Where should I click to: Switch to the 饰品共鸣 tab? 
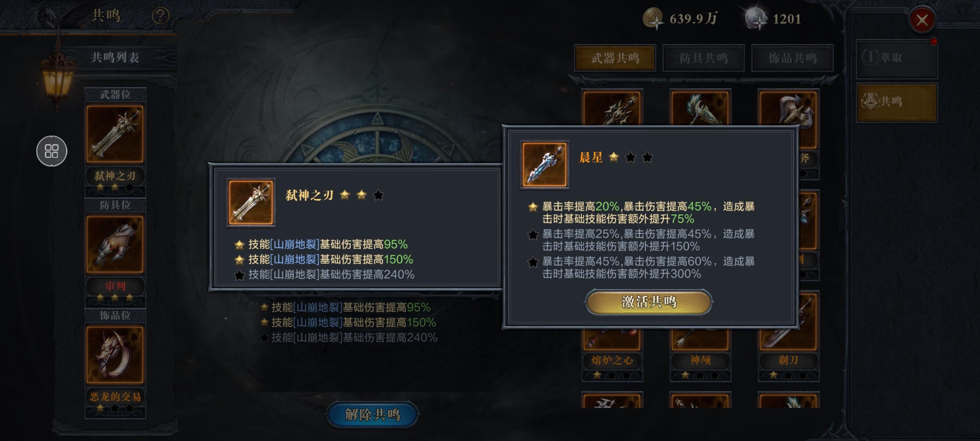pyautogui.click(x=792, y=58)
